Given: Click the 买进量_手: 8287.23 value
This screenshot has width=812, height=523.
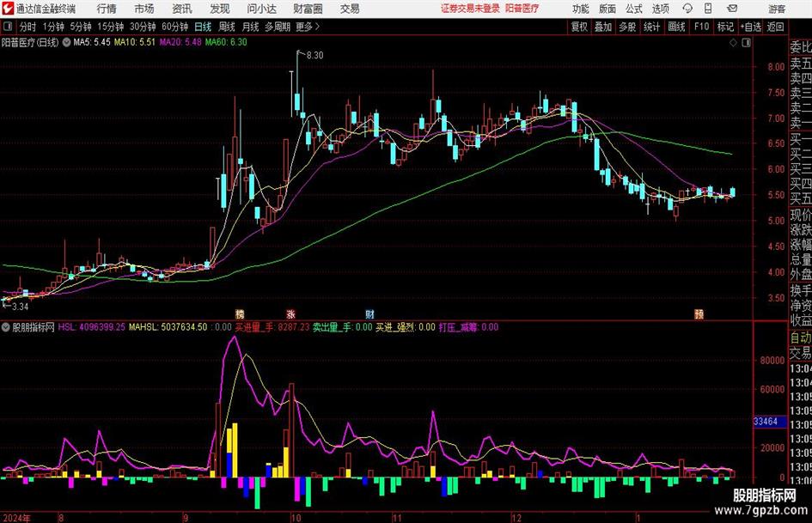Looking at the screenshot, I should pos(272,327).
